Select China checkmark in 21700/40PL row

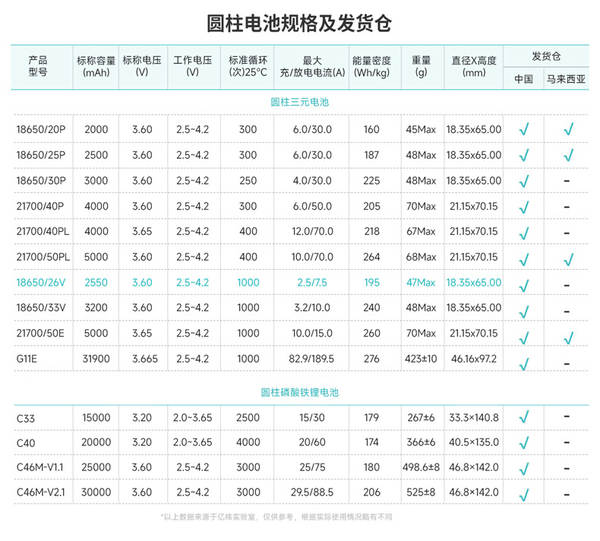coord(524,233)
